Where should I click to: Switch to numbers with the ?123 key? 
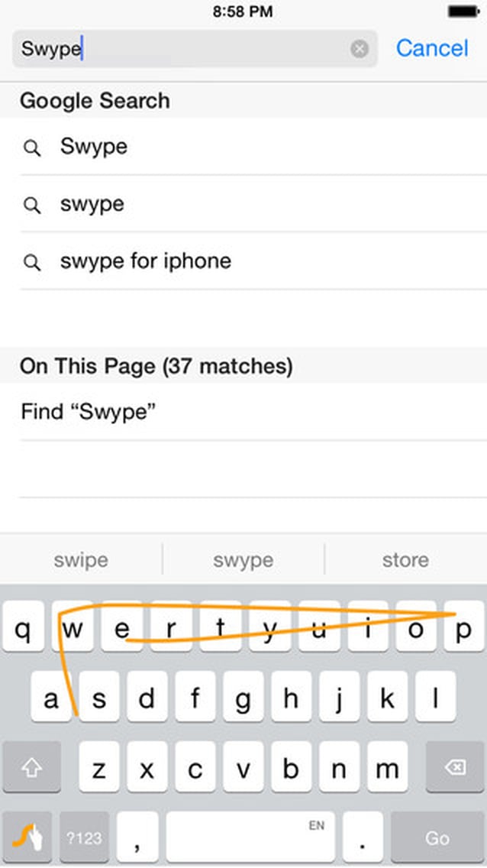pyautogui.click(x=84, y=837)
